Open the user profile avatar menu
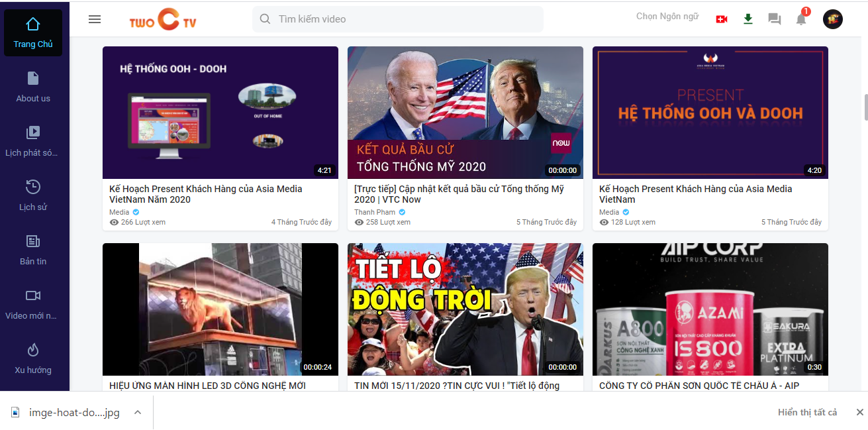 coord(833,19)
